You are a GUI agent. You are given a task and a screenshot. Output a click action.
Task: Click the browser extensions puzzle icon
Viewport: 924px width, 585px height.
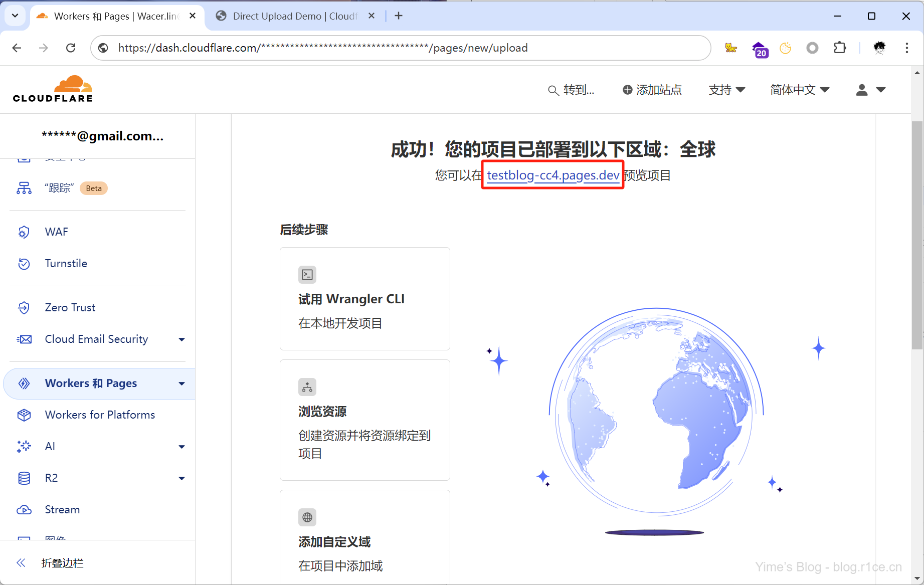click(839, 48)
